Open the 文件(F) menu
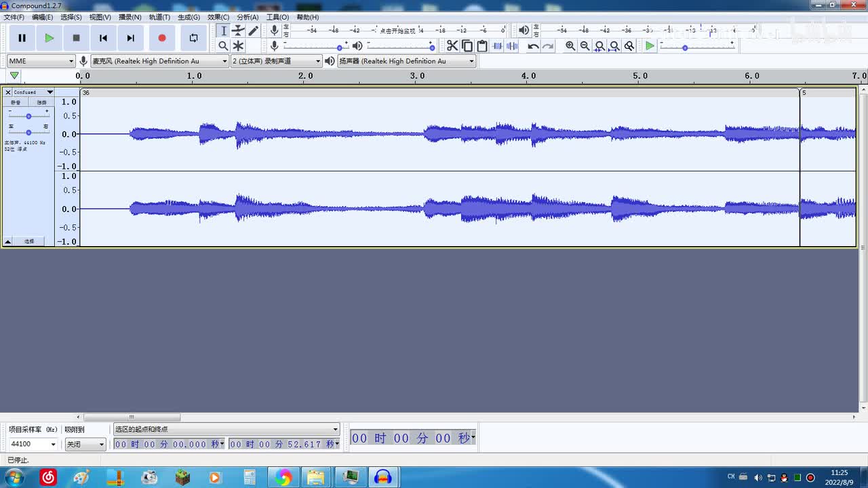868x488 pixels. [14, 17]
